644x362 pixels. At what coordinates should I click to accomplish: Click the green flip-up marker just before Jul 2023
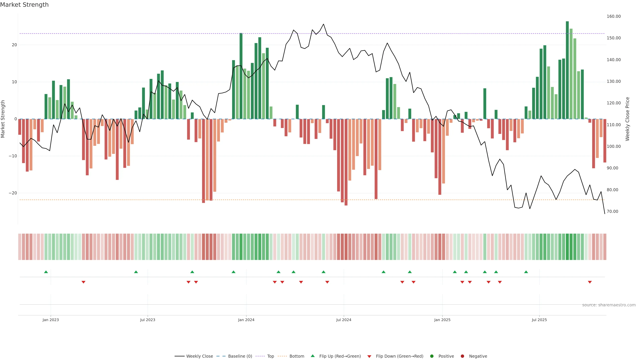click(136, 272)
